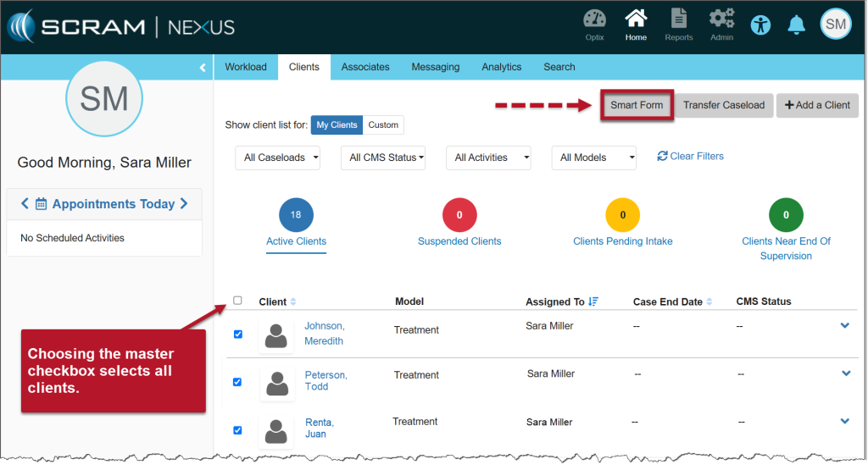Tick the master select-all checkbox
This screenshot has width=868, height=470.
point(237,301)
